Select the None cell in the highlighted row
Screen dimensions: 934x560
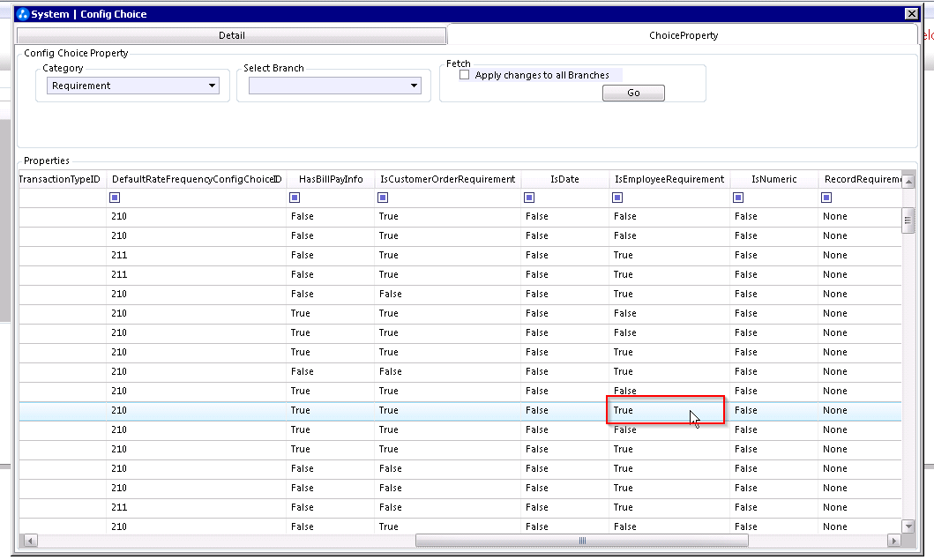click(x=860, y=410)
